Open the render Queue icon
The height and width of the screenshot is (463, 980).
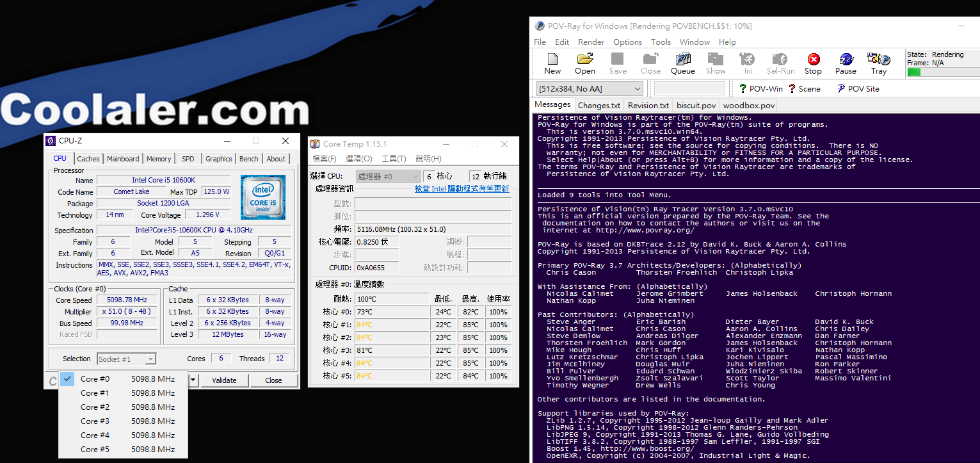pos(683,60)
